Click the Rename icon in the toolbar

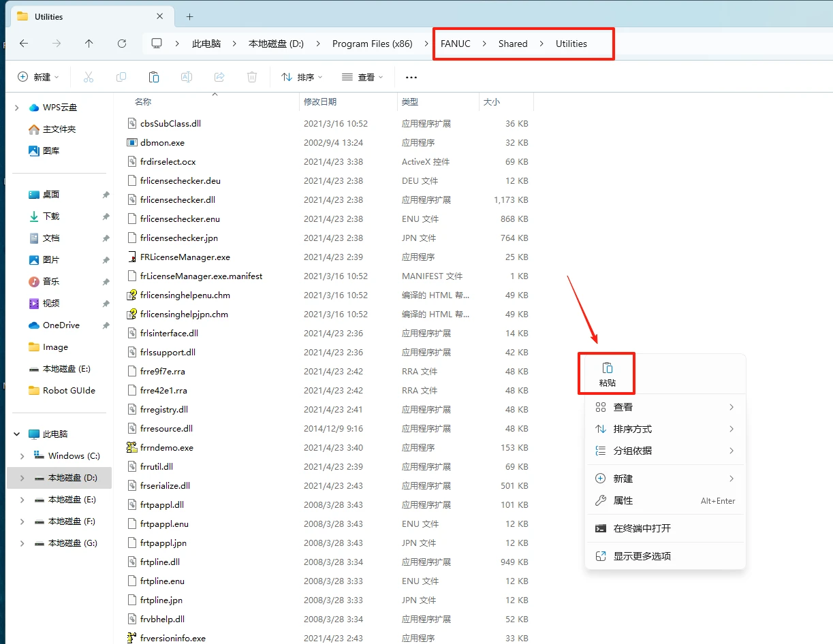click(186, 76)
